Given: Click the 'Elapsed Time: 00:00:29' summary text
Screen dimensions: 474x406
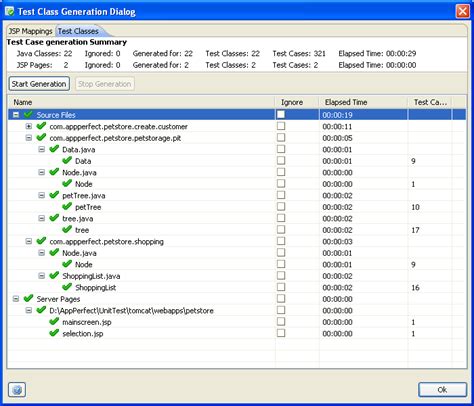Looking at the screenshot, I should (377, 53).
